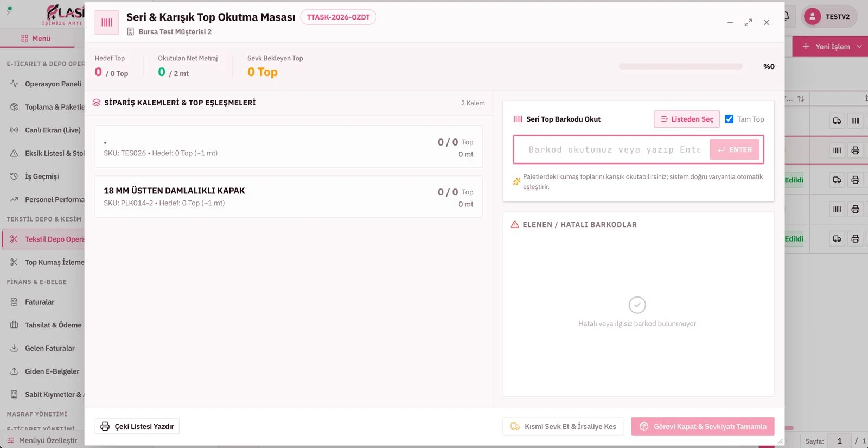868x448 pixels.
Task: Open Operasyon Paneli in sidebar
Action: [x=47, y=84]
